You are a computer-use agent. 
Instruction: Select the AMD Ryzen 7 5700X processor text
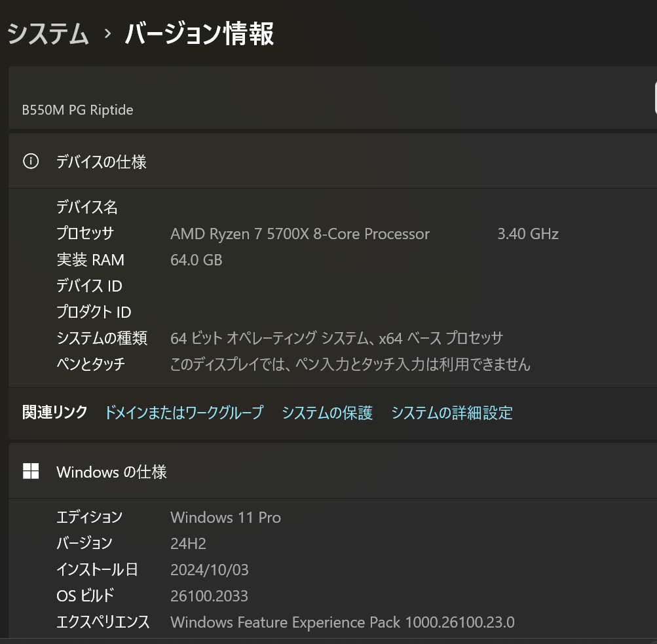(300, 234)
